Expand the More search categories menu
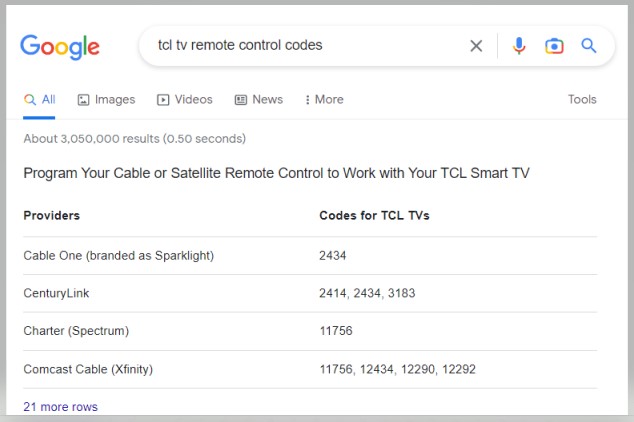 (324, 99)
